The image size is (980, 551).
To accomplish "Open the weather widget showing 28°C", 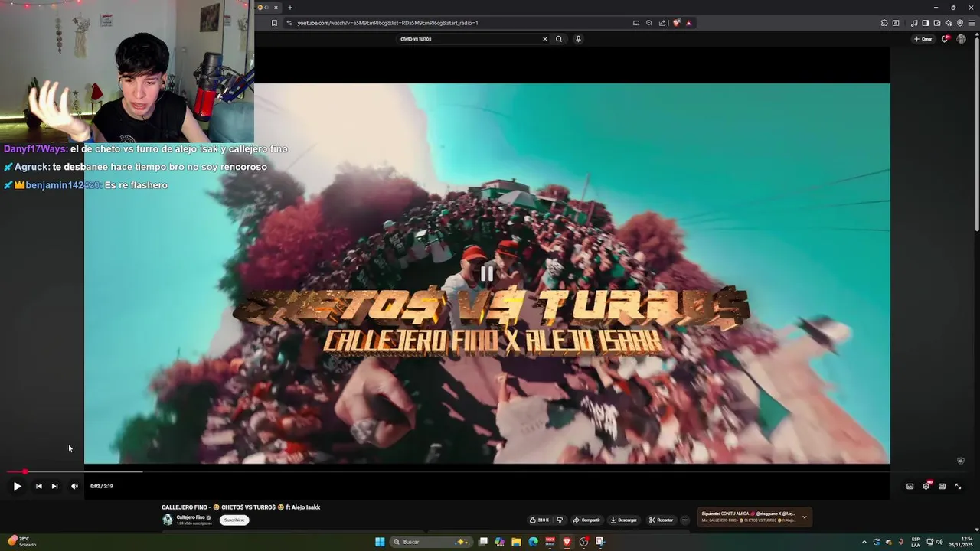I will 21,541.
